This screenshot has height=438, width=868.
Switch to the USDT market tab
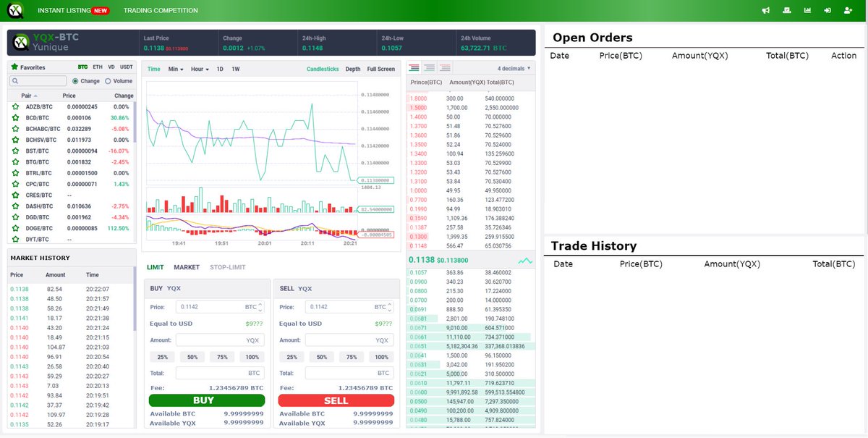click(x=127, y=67)
